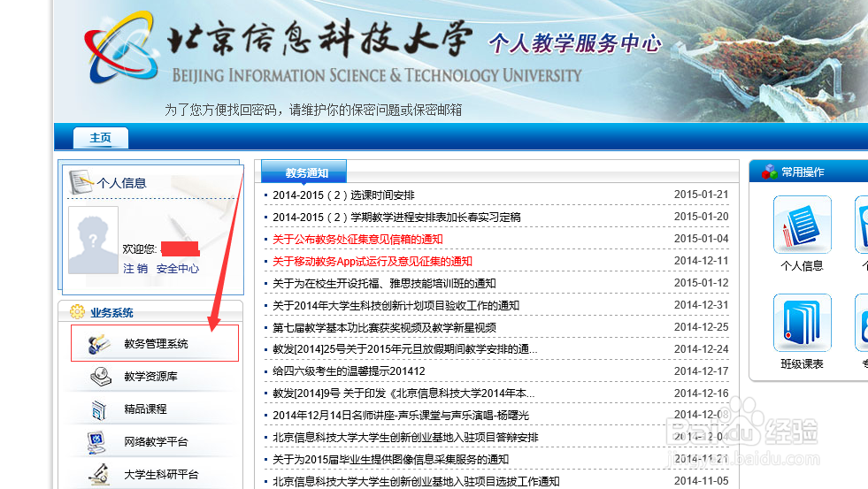Screen dimensions: 868x489
Task: Open red notice 关于公布教务处征集意见信箱的通知
Action: pyautogui.click(x=357, y=240)
